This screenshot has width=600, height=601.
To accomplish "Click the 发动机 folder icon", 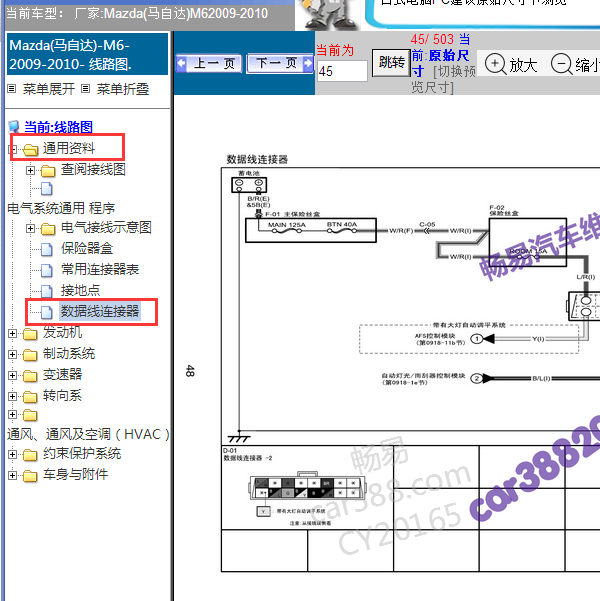I will [30, 334].
